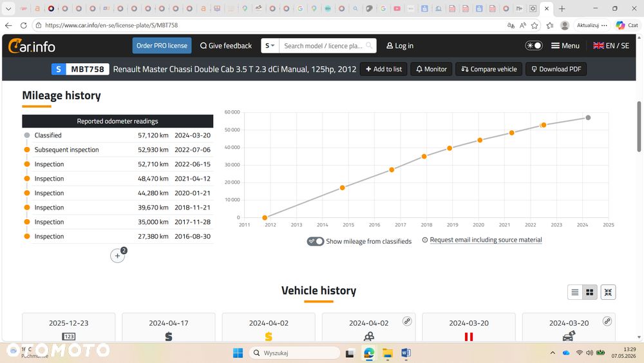Image resolution: width=644 pixels, height=363 pixels.
Task: Click the grey 2024 classified chart point
Action: [x=588, y=117]
